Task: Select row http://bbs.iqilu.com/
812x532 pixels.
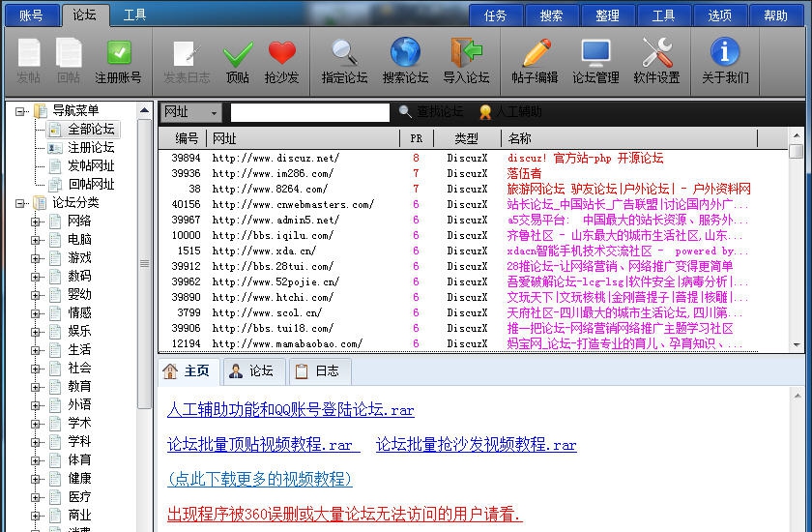Action: pyautogui.click(x=458, y=236)
